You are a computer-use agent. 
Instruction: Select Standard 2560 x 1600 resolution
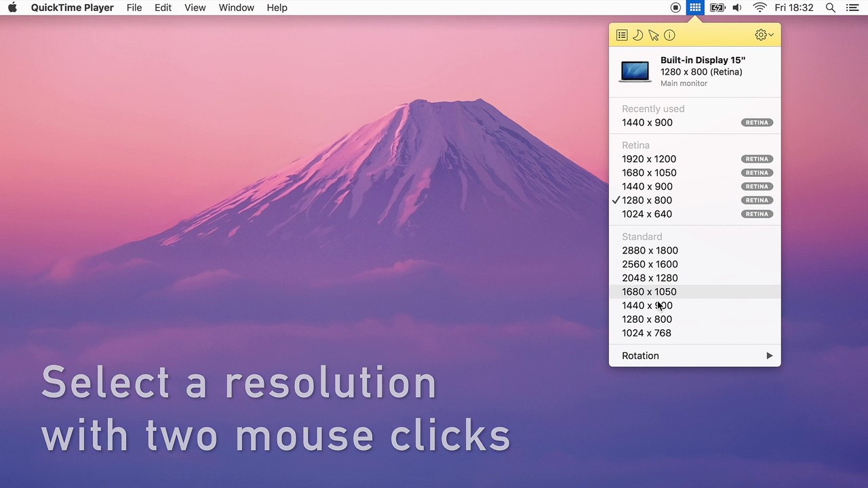pos(695,264)
